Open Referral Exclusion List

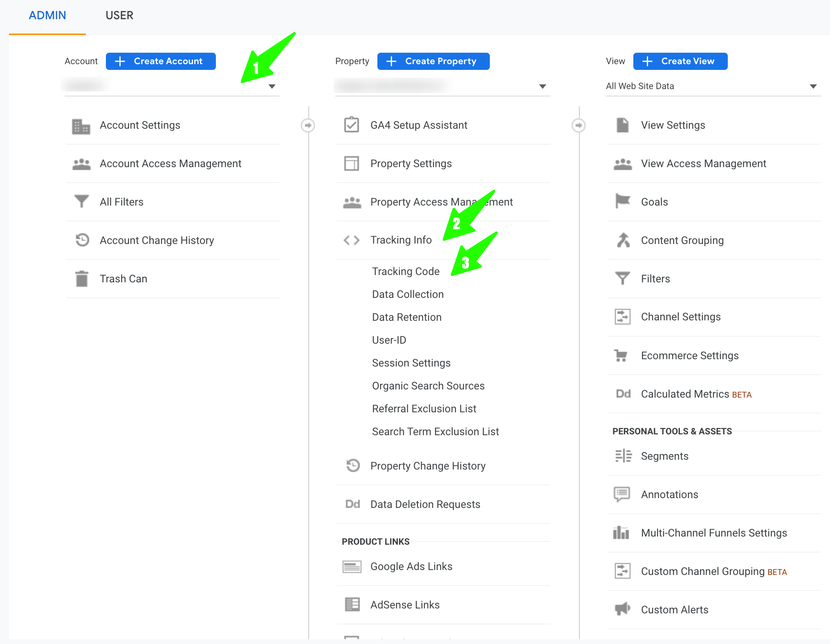(x=424, y=409)
